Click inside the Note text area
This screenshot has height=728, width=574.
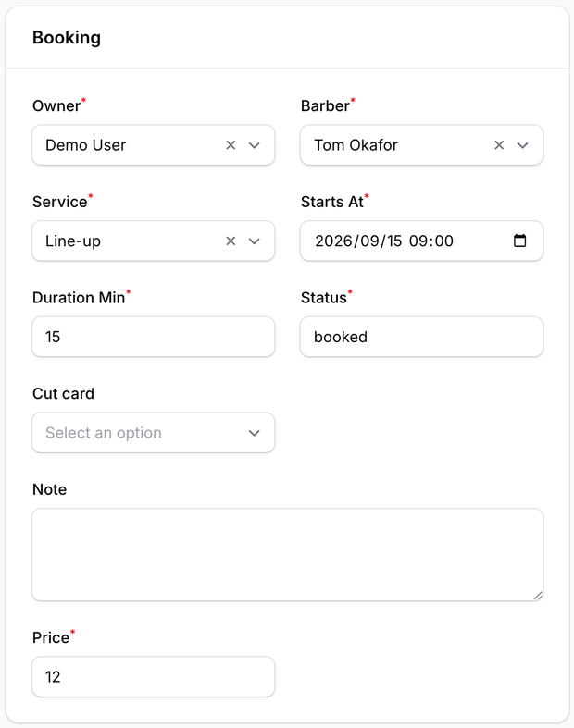[x=287, y=554]
